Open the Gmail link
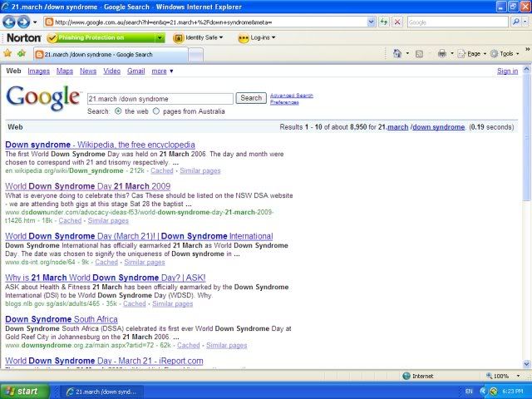 click(x=136, y=71)
